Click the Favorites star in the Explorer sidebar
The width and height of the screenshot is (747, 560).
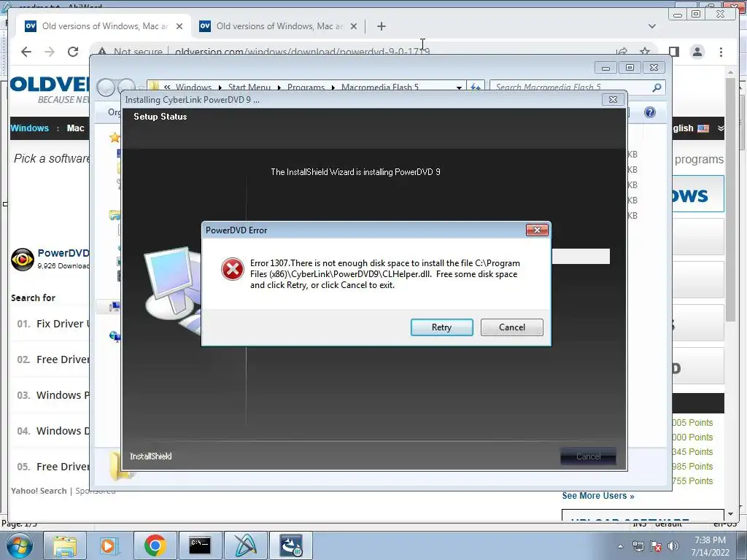click(x=115, y=138)
